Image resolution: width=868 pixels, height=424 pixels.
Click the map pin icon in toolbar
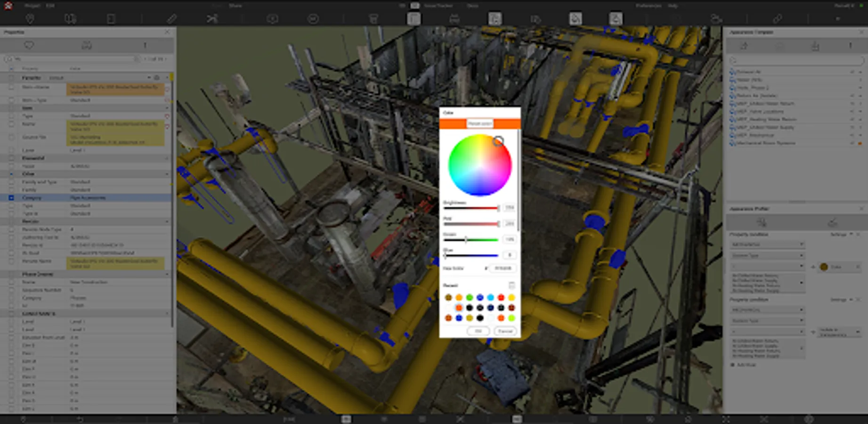click(x=30, y=19)
